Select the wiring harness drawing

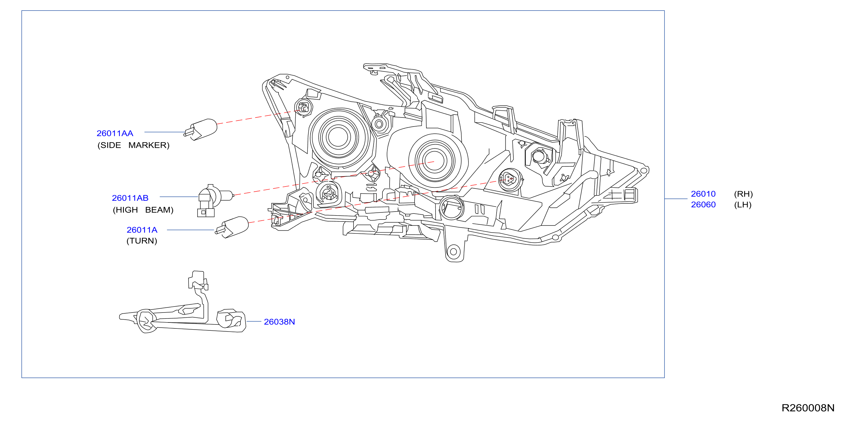183,302
